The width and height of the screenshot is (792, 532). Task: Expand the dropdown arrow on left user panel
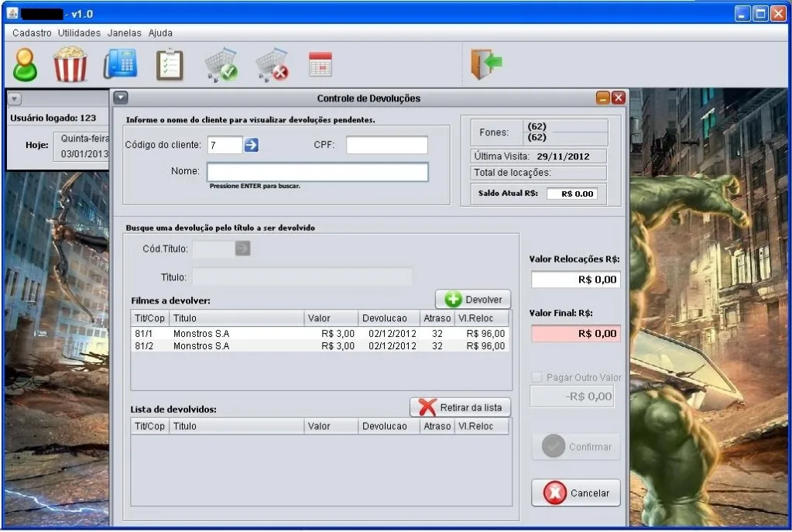point(15,99)
